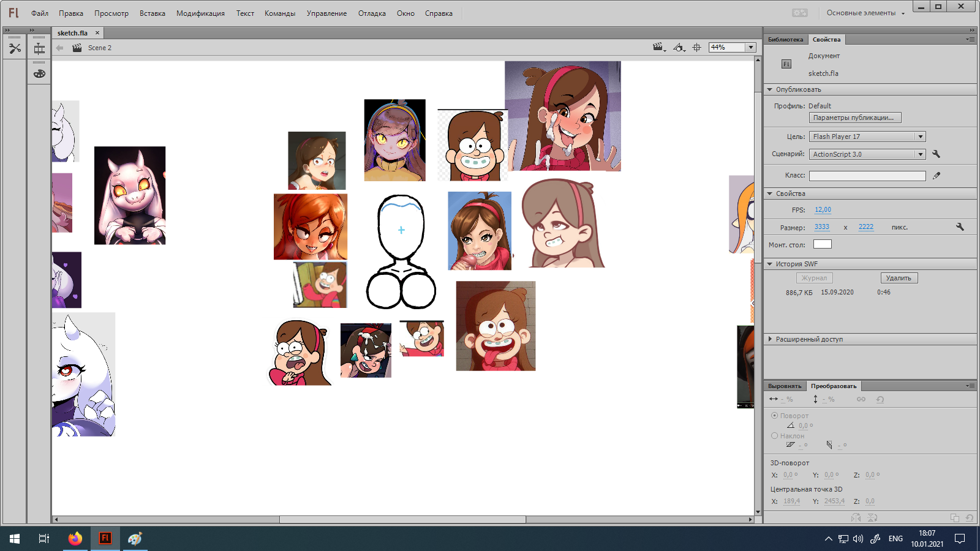The height and width of the screenshot is (551, 980).
Task: Click the stage width value 3333
Action: tap(822, 227)
